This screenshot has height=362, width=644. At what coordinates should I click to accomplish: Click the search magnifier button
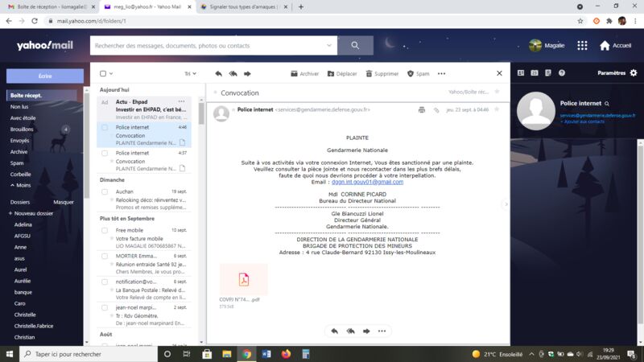(355, 46)
